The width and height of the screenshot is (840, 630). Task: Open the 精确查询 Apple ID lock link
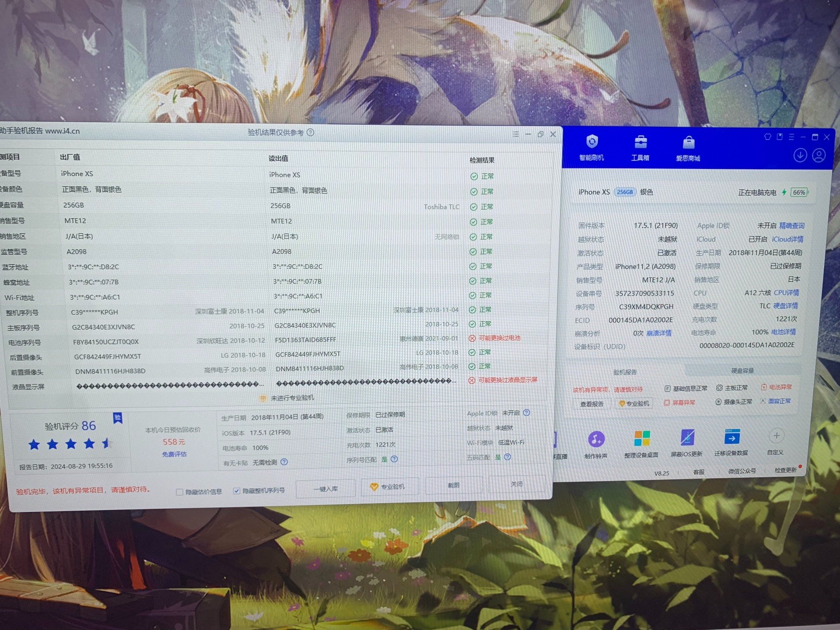click(x=792, y=226)
